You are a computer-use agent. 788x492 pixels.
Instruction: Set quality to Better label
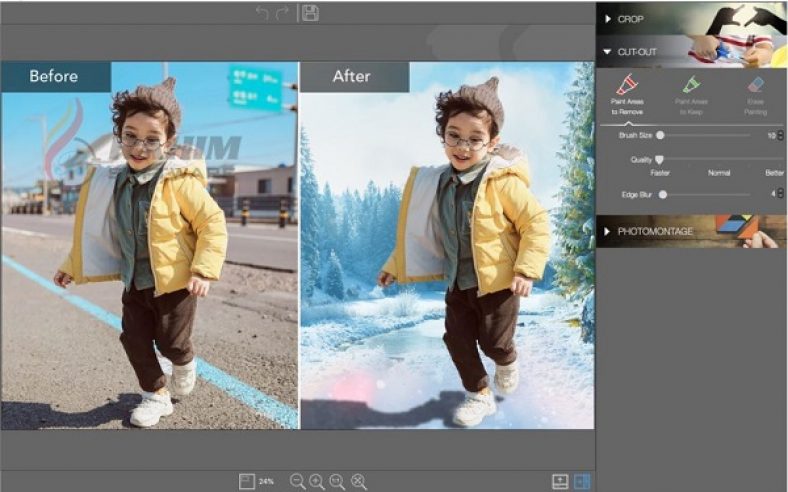[774, 173]
